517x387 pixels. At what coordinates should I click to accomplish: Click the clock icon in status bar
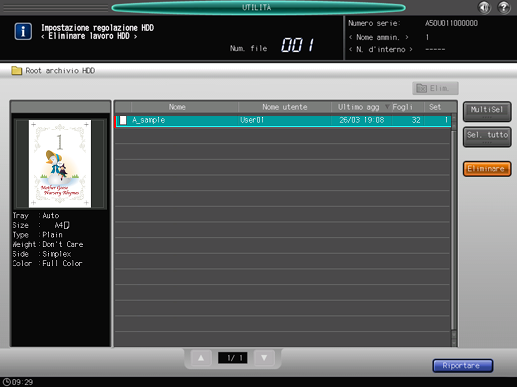tap(6, 382)
